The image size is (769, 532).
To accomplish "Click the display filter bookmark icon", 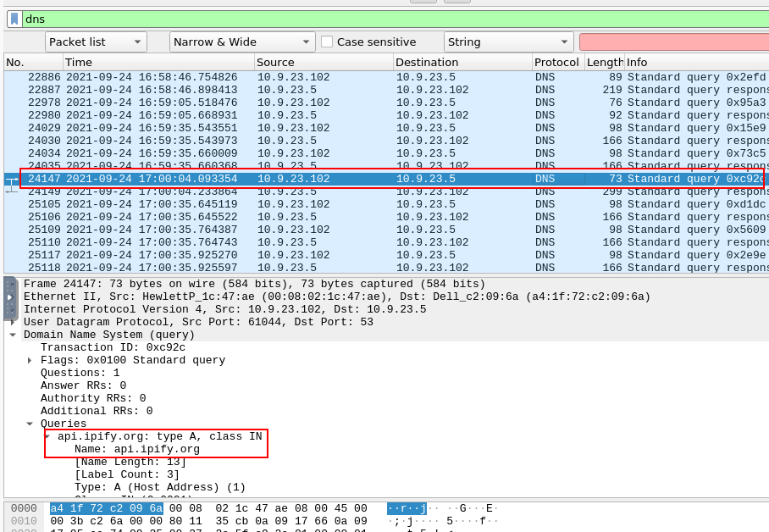I will 14,19.
